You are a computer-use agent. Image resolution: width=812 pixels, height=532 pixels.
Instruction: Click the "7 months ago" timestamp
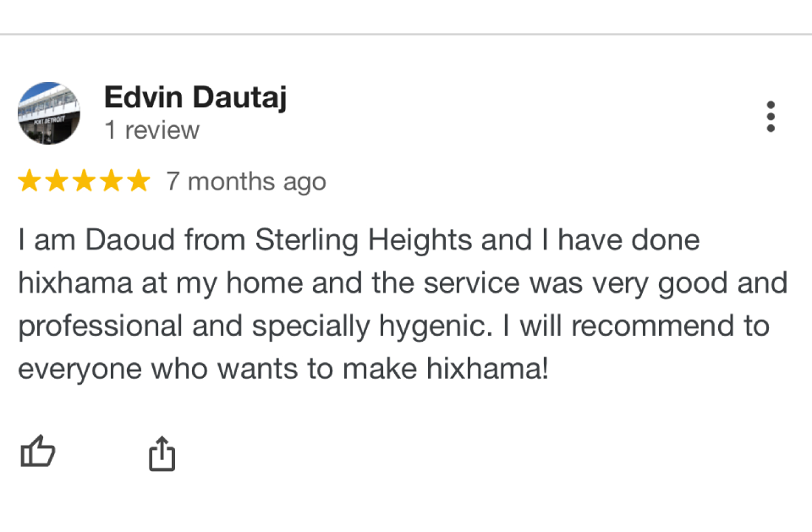point(246,182)
